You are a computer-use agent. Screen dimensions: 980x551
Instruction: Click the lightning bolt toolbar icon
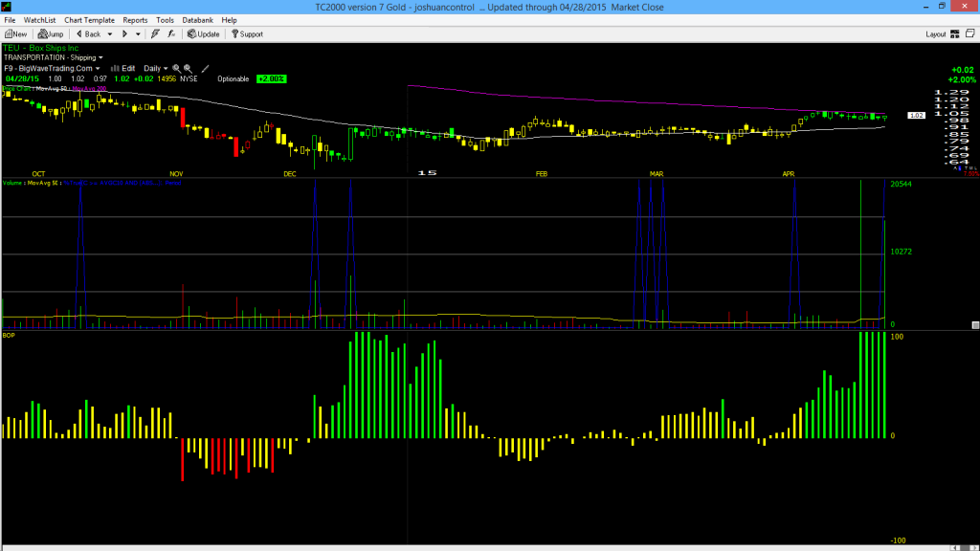(x=155, y=34)
